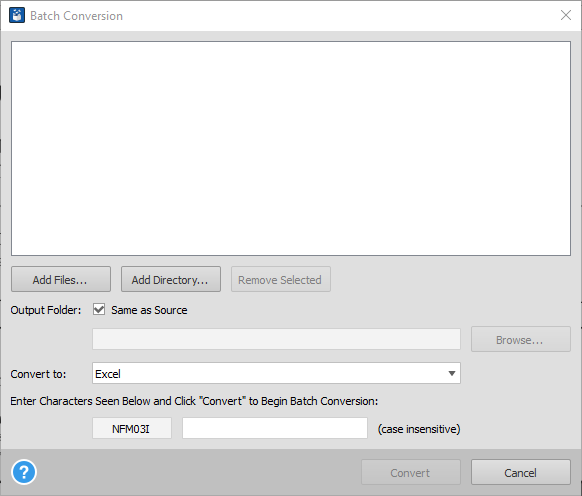Click the NFM03I captcha code box
This screenshot has height=496, width=582.
(132, 428)
